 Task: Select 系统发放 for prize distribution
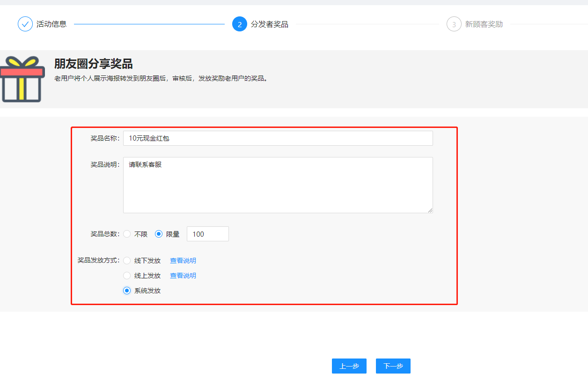pyautogui.click(x=127, y=291)
